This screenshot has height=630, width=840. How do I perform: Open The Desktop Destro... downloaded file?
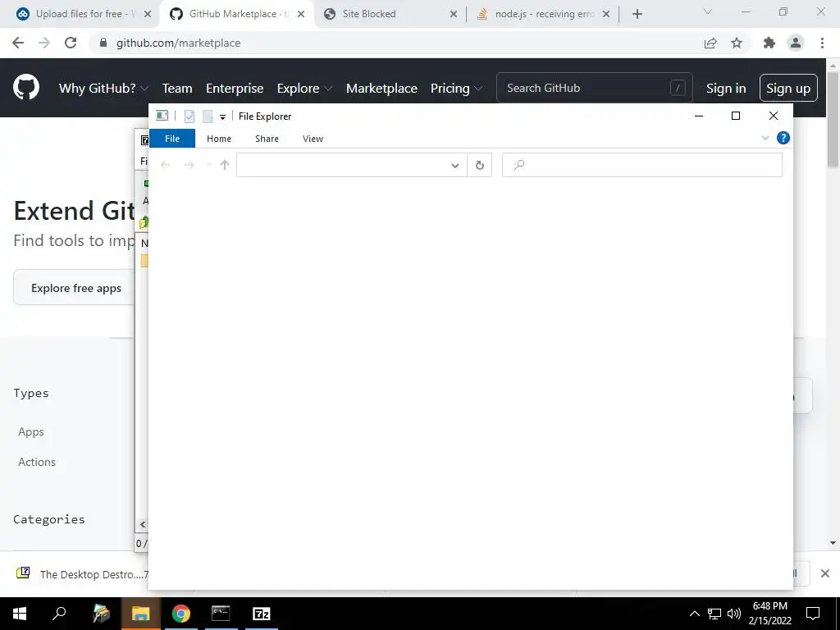pos(80,574)
